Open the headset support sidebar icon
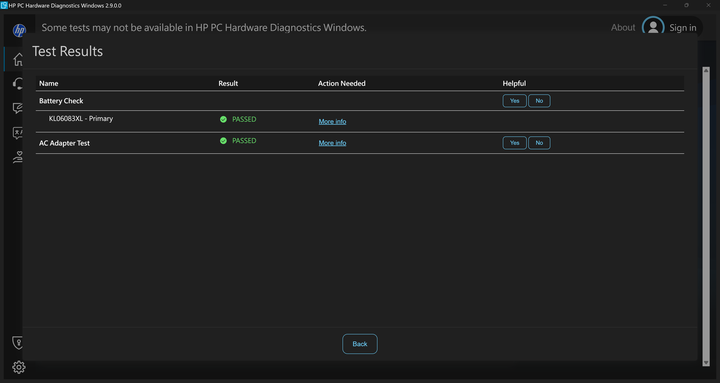720x383 pixels. tap(18, 84)
